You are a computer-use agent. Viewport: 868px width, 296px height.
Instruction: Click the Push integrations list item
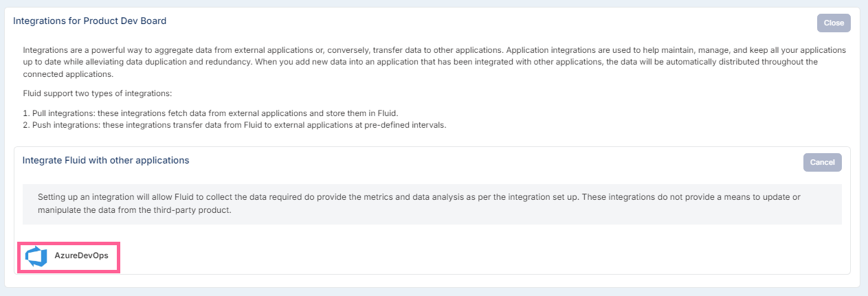pos(234,125)
